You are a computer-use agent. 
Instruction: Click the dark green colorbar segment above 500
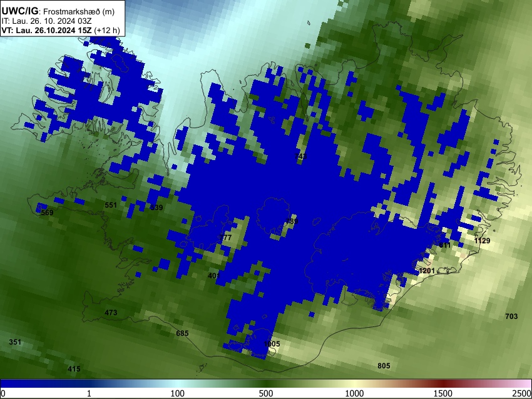click(266, 383)
